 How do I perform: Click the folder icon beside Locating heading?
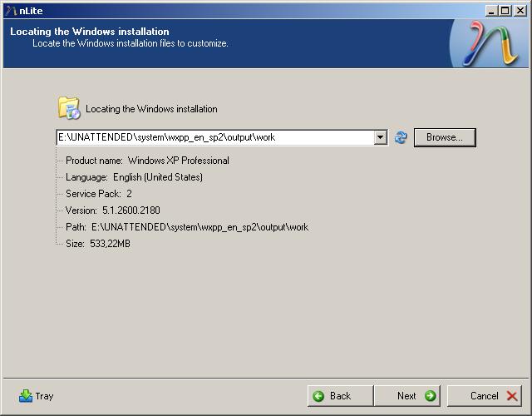click(69, 108)
